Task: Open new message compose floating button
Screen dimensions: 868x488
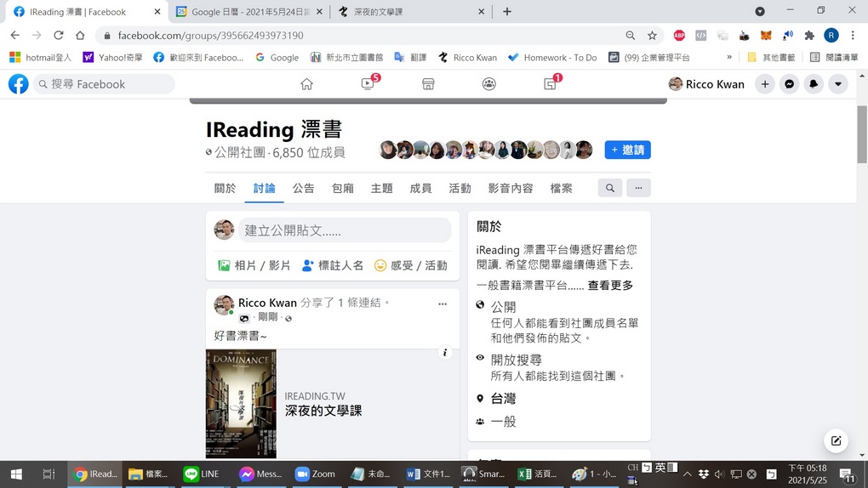Action: [x=836, y=440]
